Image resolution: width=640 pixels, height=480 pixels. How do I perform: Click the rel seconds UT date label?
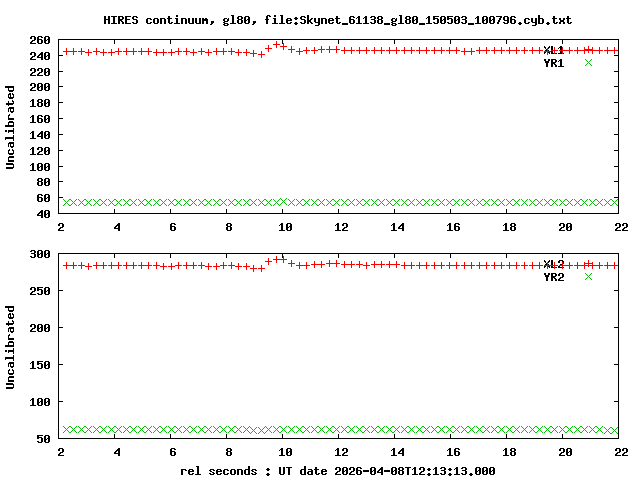coord(338,471)
